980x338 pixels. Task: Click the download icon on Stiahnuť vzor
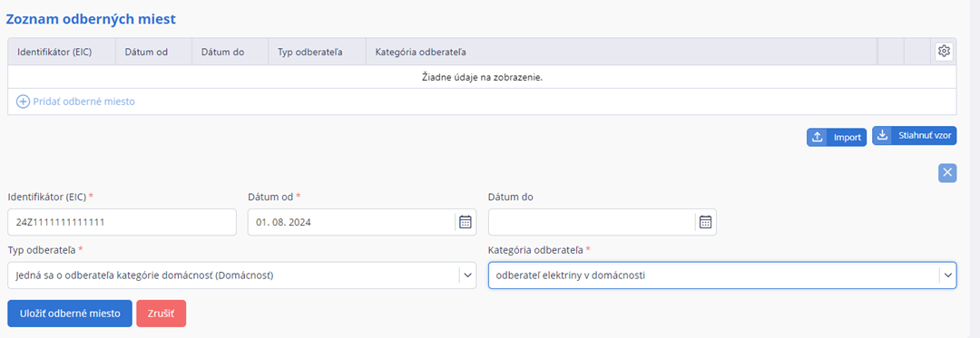[x=881, y=135]
